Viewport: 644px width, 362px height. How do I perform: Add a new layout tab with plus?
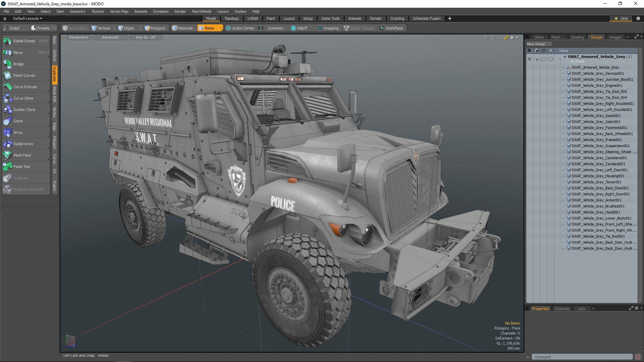coord(450,18)
